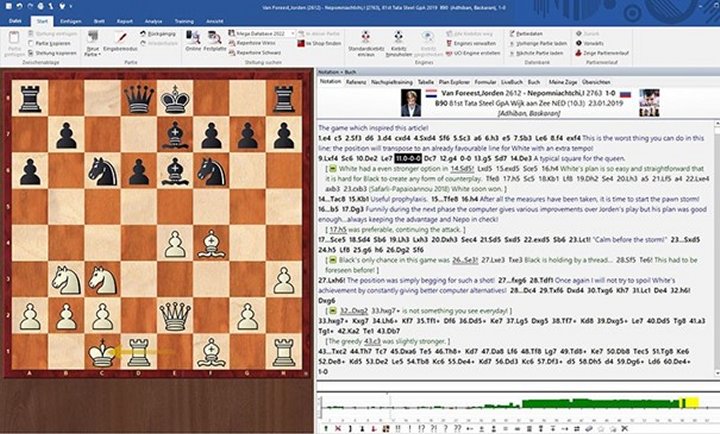Click underlined move 43.c3 in notation
Screen dimensions: 720x434
click(371, 341)
